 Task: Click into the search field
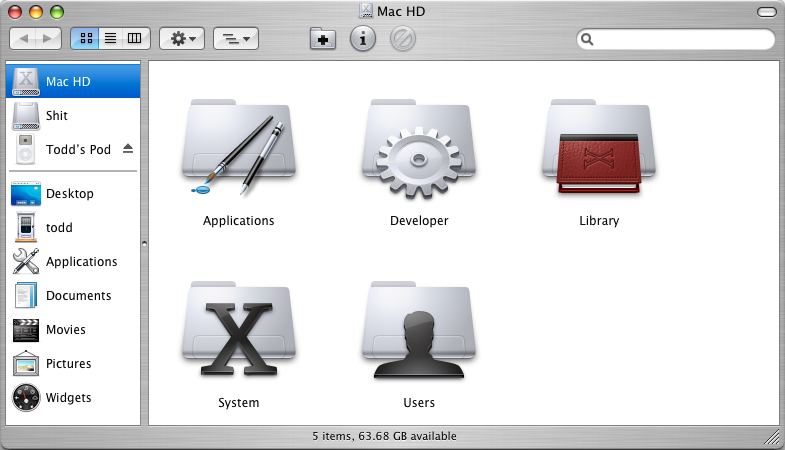(675, 39)
